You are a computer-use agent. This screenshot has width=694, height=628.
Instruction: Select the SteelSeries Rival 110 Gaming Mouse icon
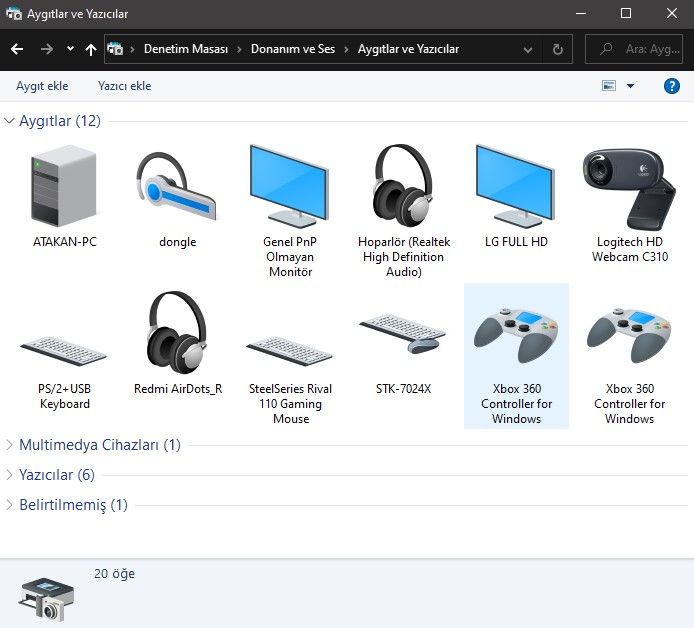290,351
